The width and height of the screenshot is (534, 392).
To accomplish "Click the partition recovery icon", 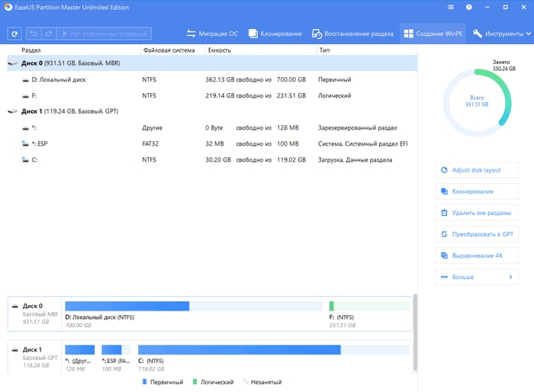I will click(x=317, y=34).
